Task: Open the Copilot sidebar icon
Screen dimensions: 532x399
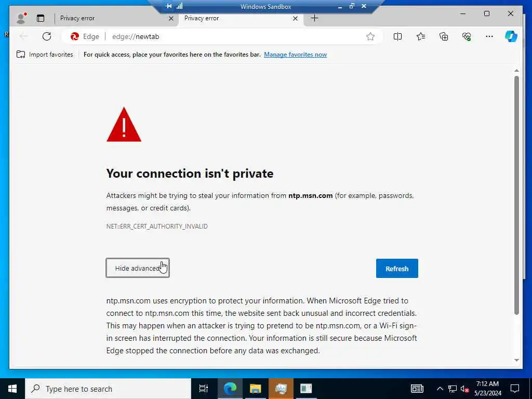Action: (x=511, y=36)
